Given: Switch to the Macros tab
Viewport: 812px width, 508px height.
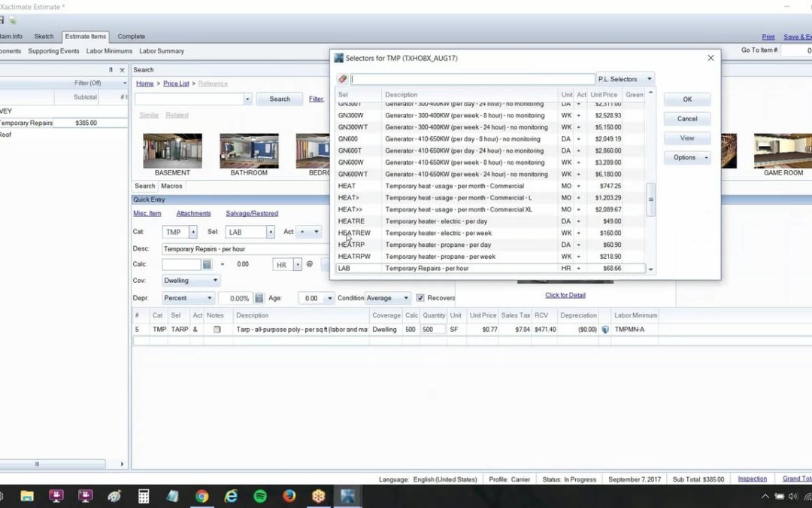Looking at the screenshot, I should point(171,186).
